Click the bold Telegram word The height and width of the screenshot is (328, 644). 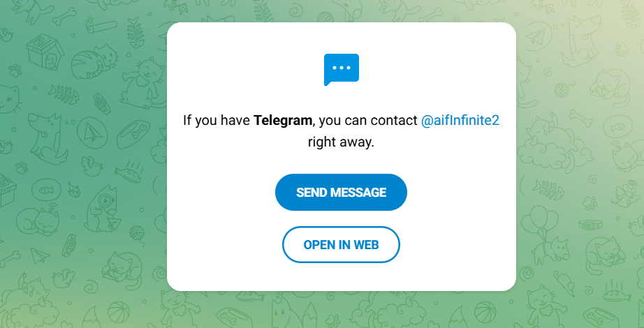pos(283,120)
